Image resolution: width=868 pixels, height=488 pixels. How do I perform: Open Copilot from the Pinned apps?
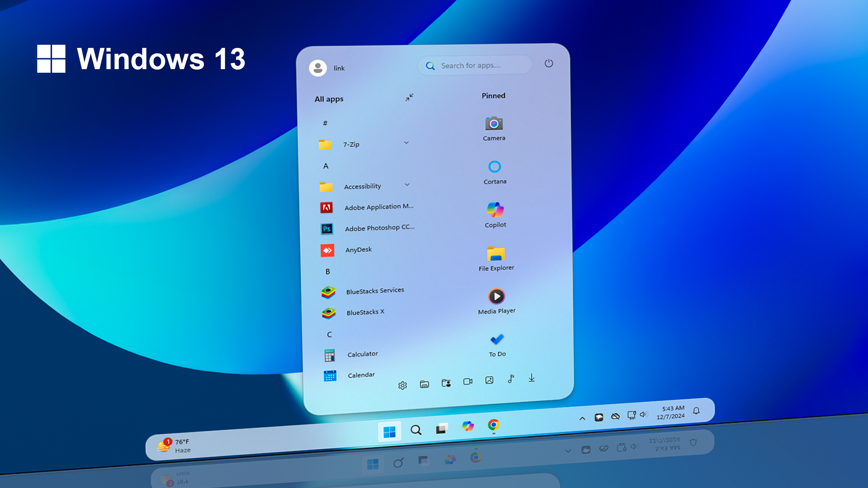pyautogui.click(x=496, y=210)
